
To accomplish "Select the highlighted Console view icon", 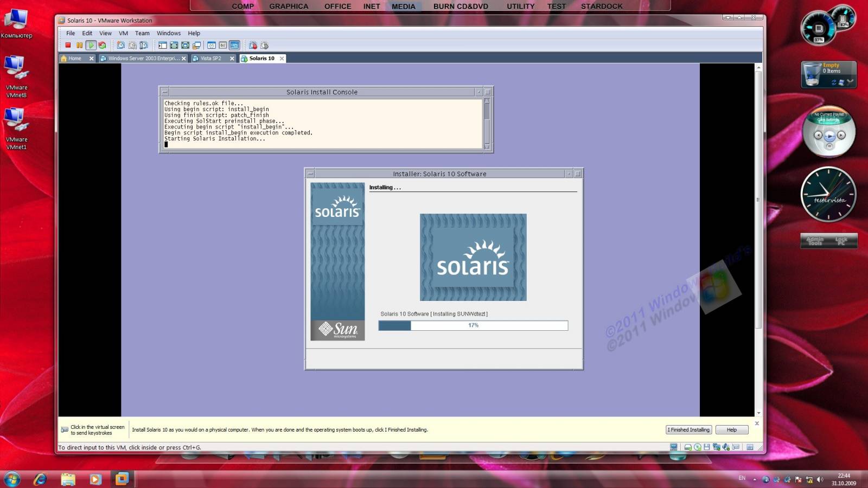I will (x=234, y=46).
